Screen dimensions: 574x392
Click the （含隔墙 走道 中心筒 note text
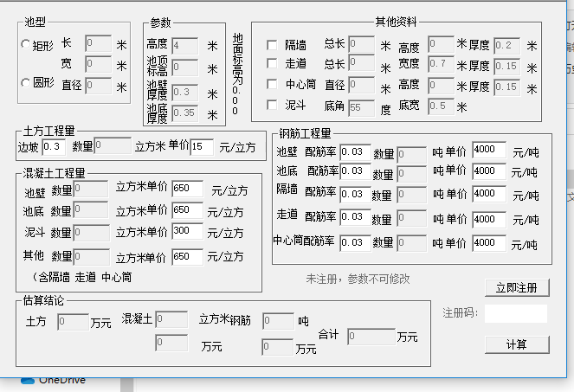tap(82, 277)
